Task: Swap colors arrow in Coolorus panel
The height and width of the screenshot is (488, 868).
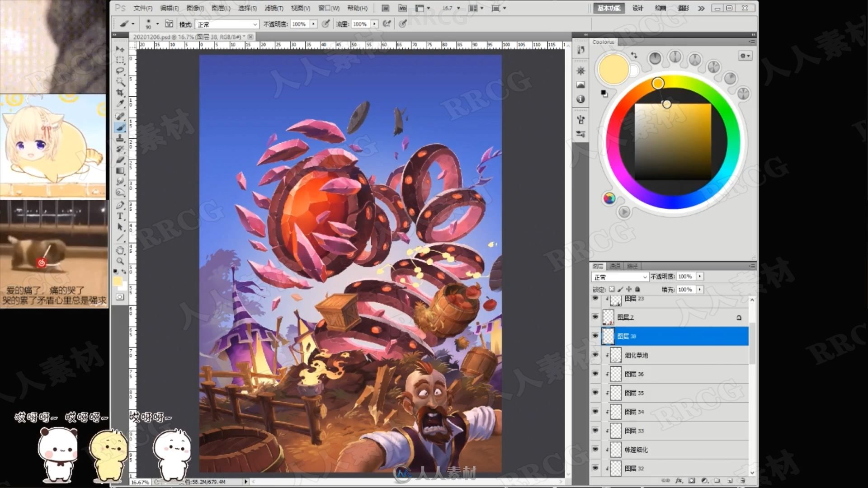Action: 634,55
